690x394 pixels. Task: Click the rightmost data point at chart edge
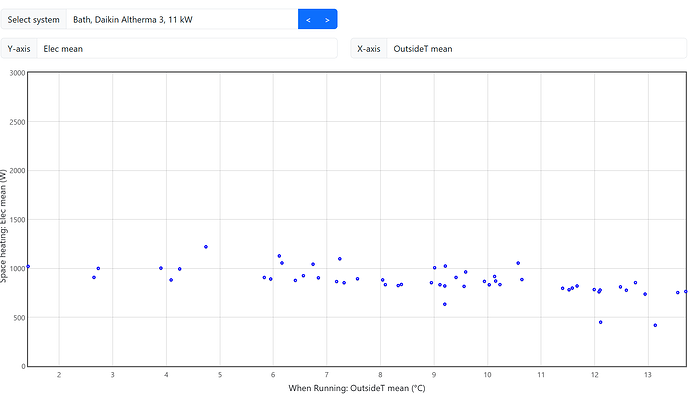click(686, 292)
